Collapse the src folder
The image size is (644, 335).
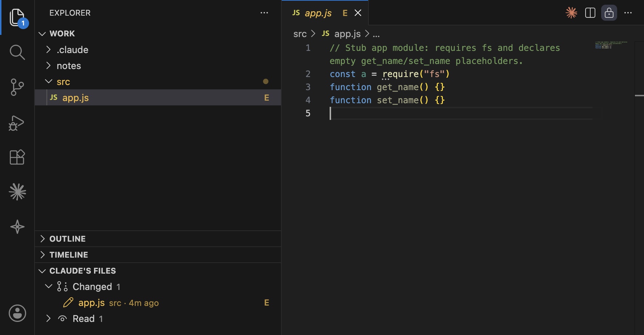(x=158, y=81)
